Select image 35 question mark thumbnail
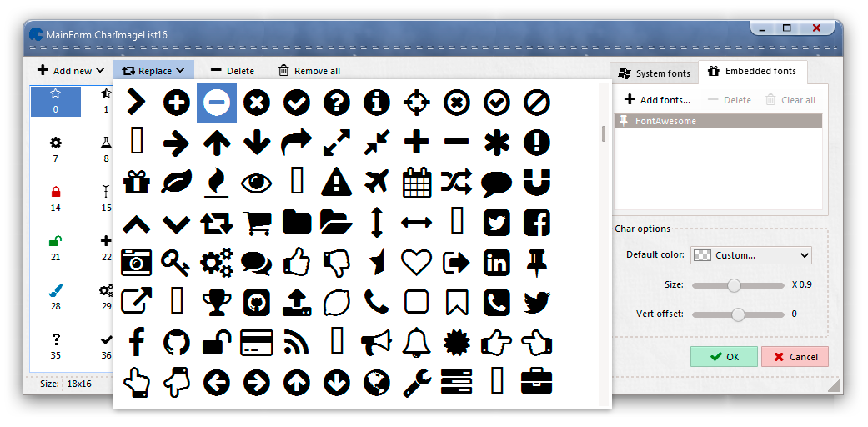This screenshot has width=868, height=427. pyautogui.click(x=55, y=346)
